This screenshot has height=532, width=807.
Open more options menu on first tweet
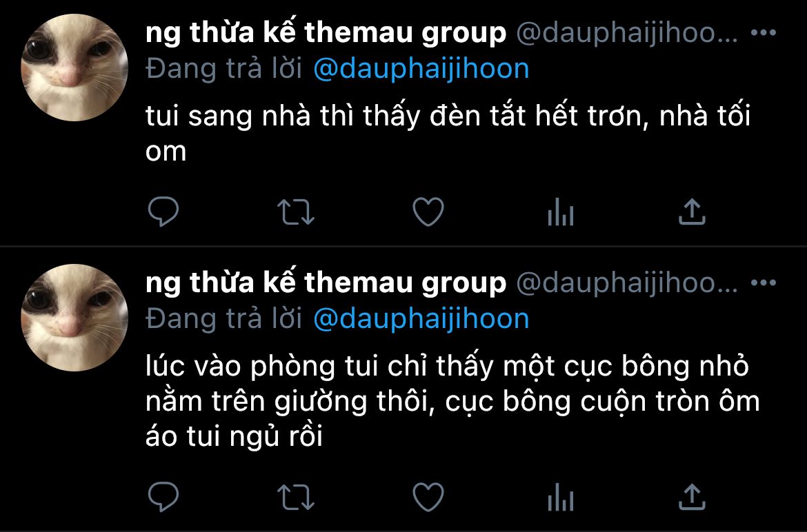764,33
